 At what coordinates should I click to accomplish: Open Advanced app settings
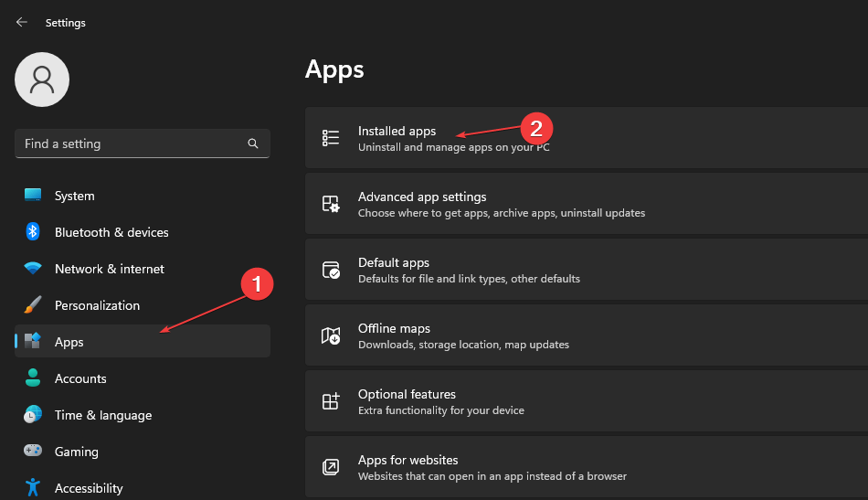[422, 197]
